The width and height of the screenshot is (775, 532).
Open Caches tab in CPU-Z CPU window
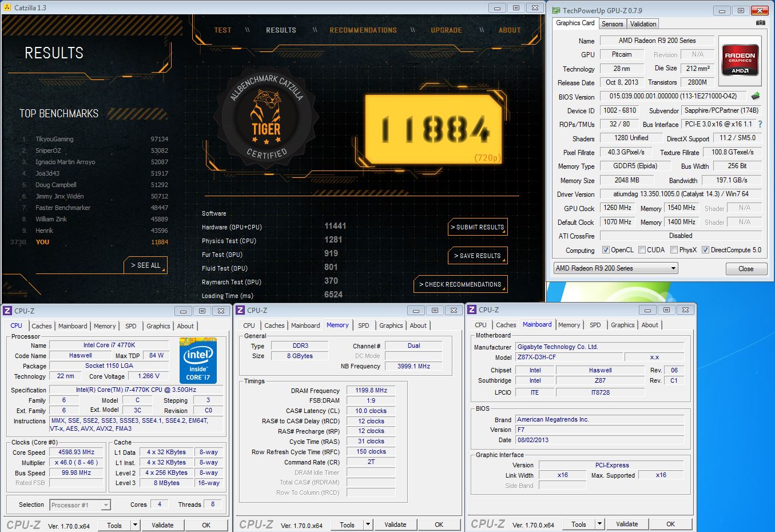click(x=42, y=326)
